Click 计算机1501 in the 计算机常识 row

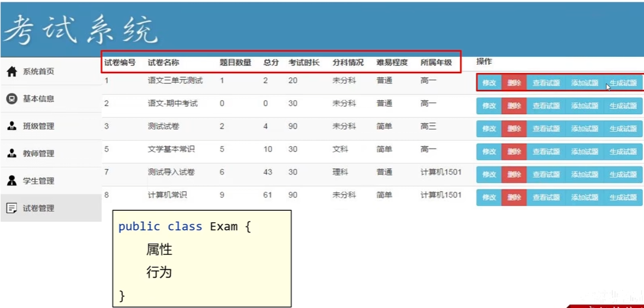[x=441, y=195]
